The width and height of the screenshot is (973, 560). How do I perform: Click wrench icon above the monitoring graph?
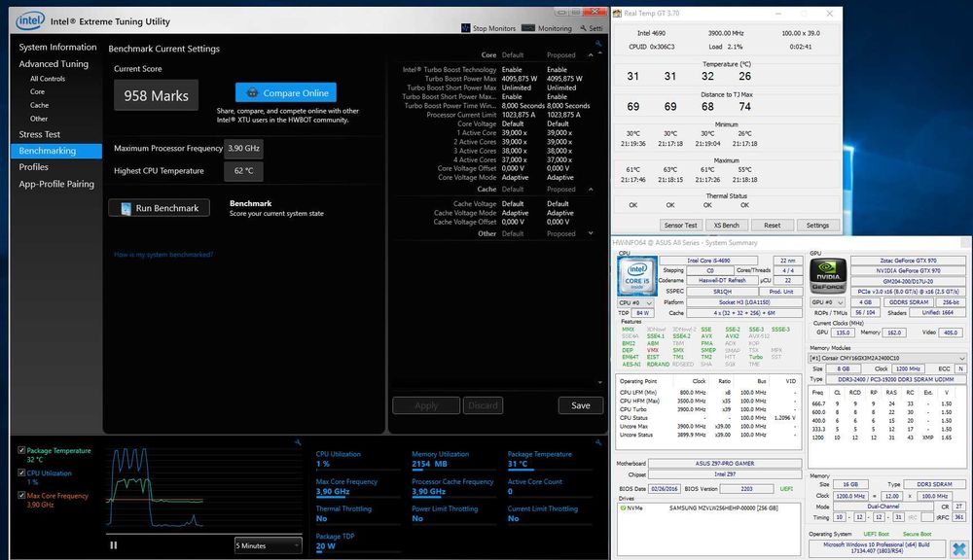pos(298,442)
